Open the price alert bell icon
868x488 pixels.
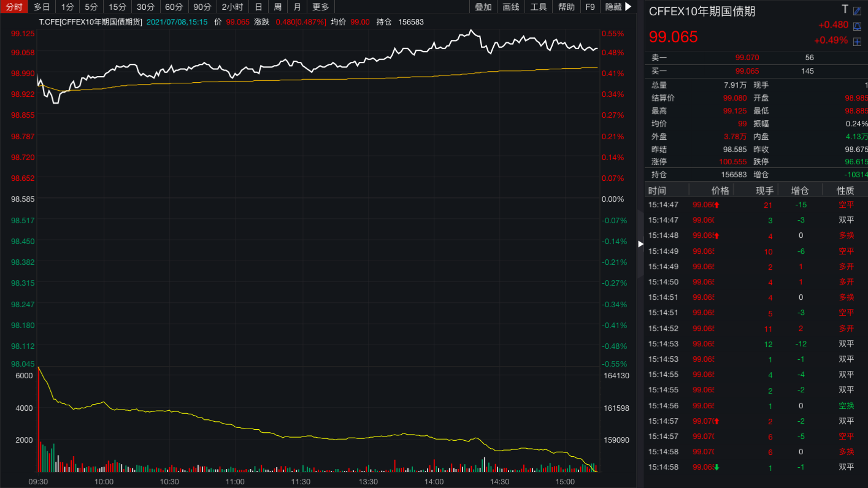point(857,26)
